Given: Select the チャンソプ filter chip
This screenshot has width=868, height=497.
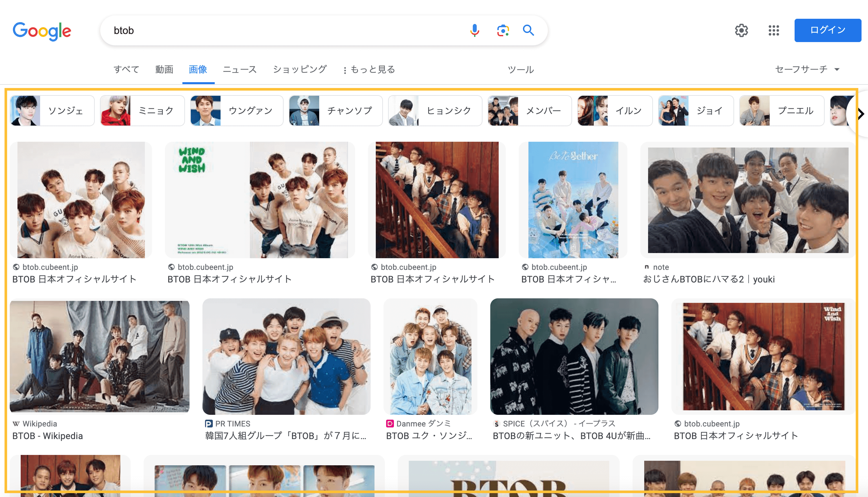Looking at the screenshot, I should click(336, 111).
